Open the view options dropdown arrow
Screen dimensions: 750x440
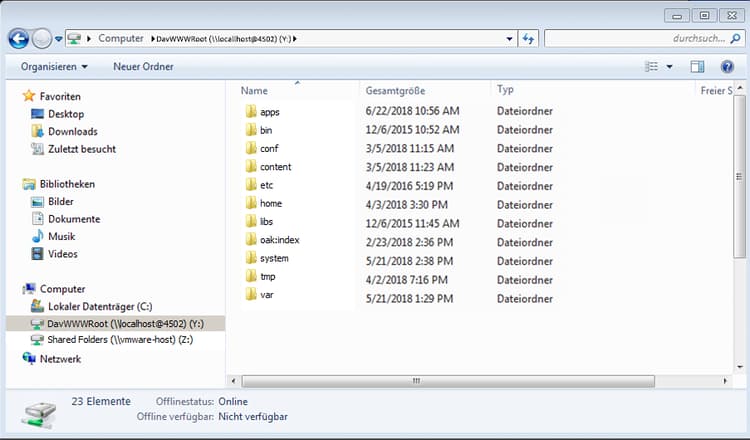670,67
